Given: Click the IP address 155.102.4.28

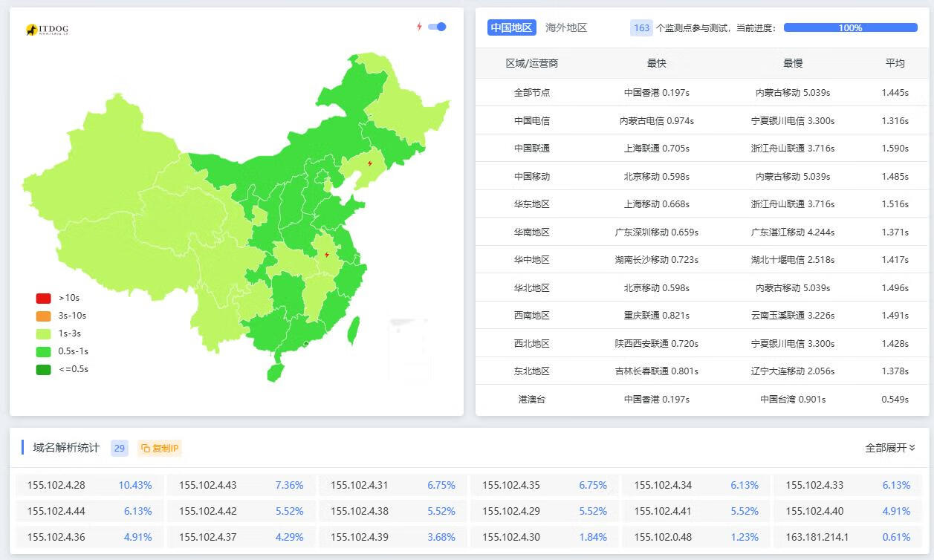Looking at the screenshot, I should click(x=56, y=485).
